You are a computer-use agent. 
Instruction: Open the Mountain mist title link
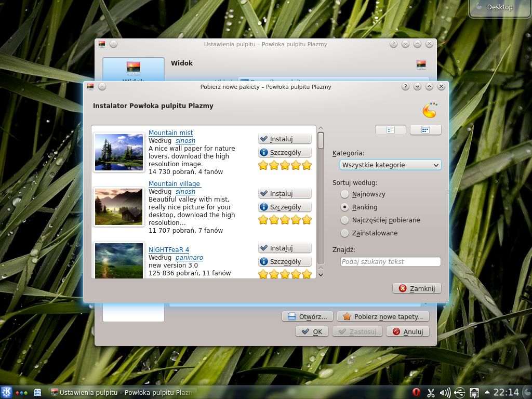pos(170,132)
